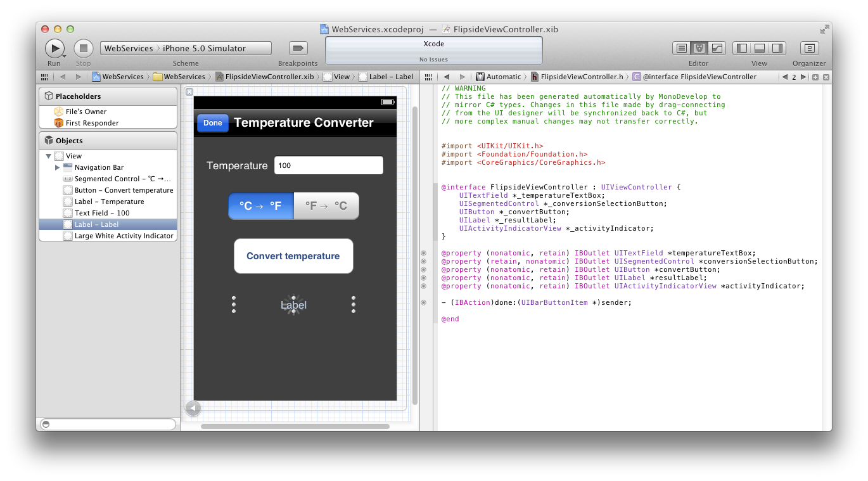Viewport: 868px width, 481px height.
Task: Toggle the Debug Area view icon
Action: (758, 48)
